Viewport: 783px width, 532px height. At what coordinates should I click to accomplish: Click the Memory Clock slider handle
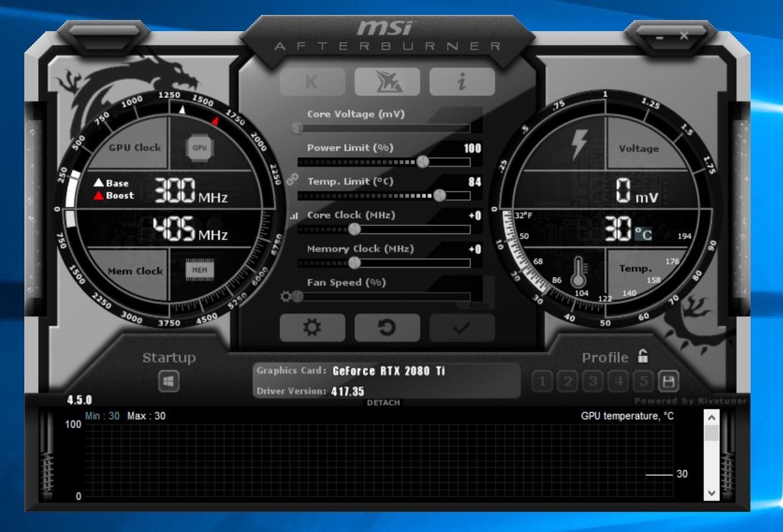point(354,263)
